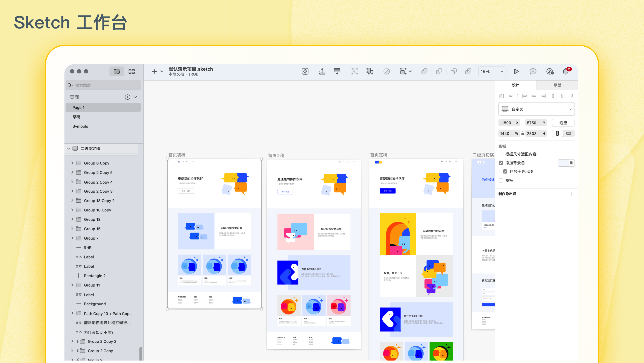Screen dimensions: 644x363
Task: Select Page 1 in pages list
Action: (x=103, y=107)
